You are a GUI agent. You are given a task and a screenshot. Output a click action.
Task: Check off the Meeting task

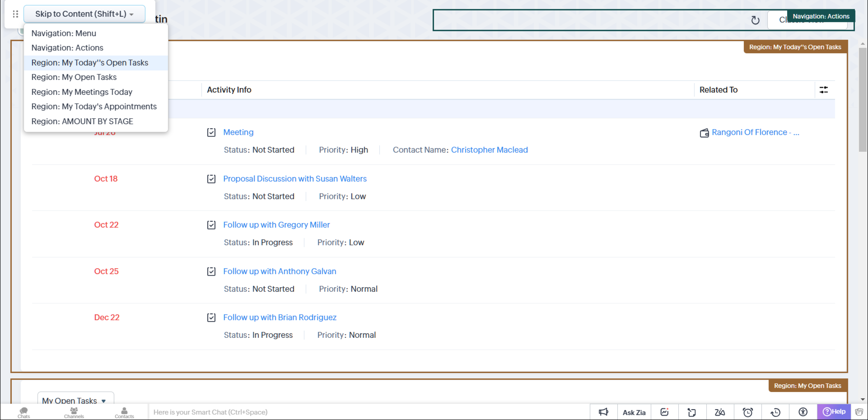211,133
